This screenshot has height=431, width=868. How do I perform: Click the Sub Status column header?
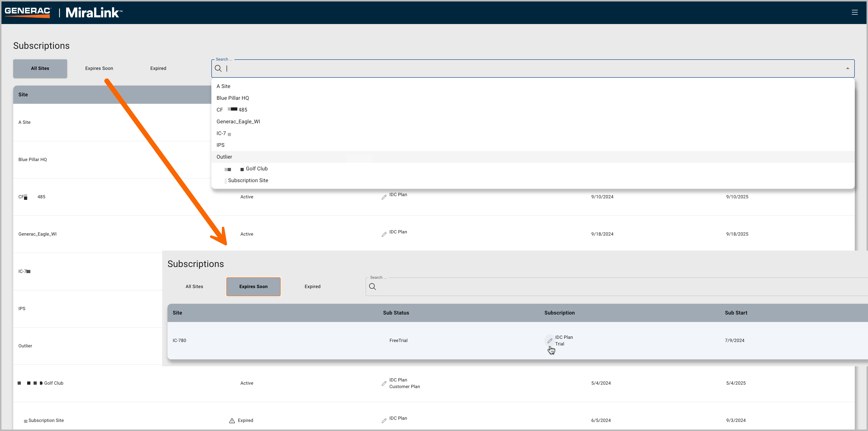tap(396, 313)
